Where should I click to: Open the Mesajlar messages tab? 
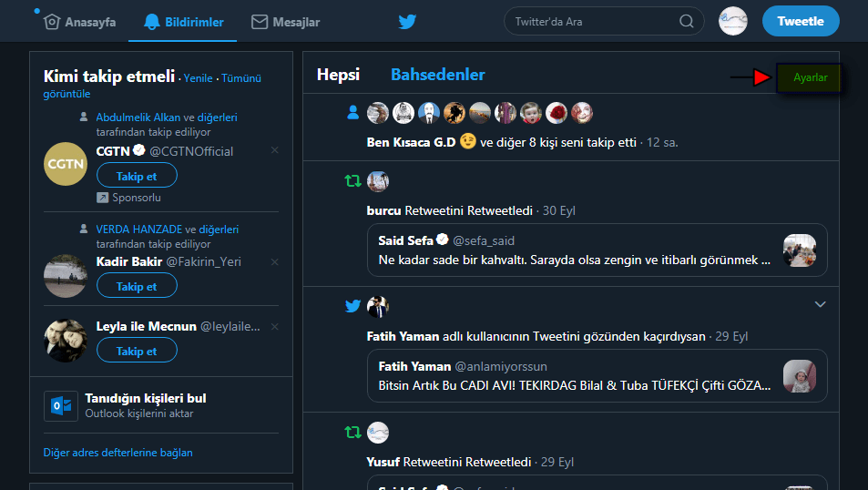(x=285, y=22)
